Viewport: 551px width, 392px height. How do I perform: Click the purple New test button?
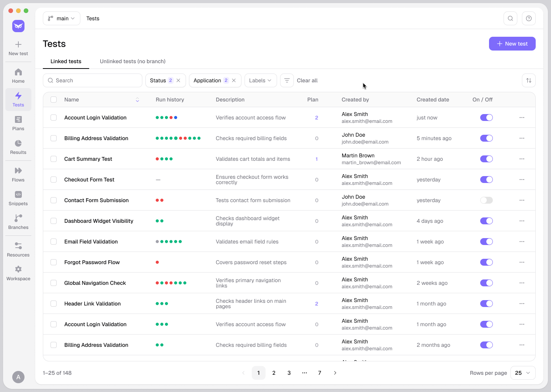(512, 44)
